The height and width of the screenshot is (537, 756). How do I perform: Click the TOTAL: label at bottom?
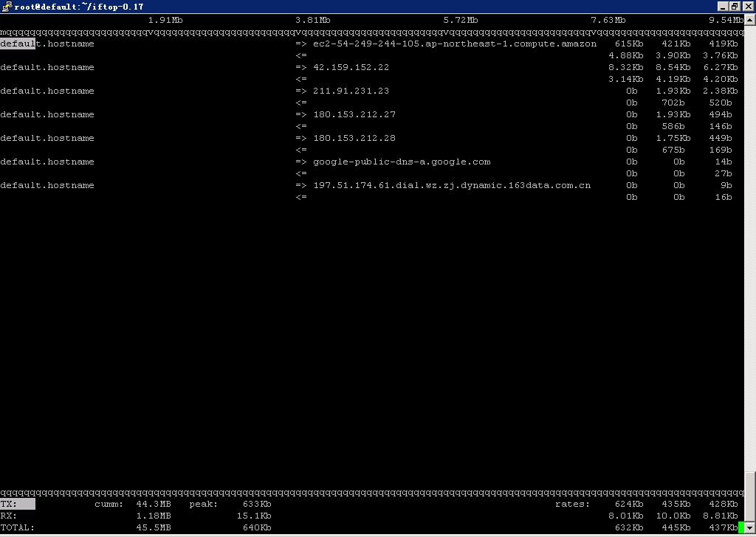18,527
